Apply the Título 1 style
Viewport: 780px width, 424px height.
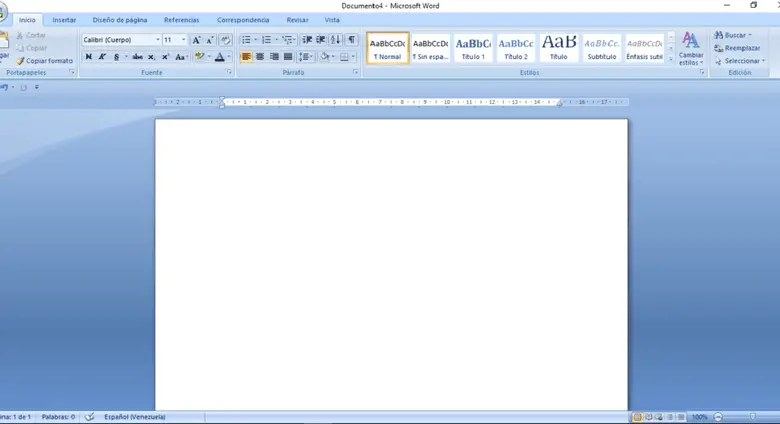[x=473, y=48]
